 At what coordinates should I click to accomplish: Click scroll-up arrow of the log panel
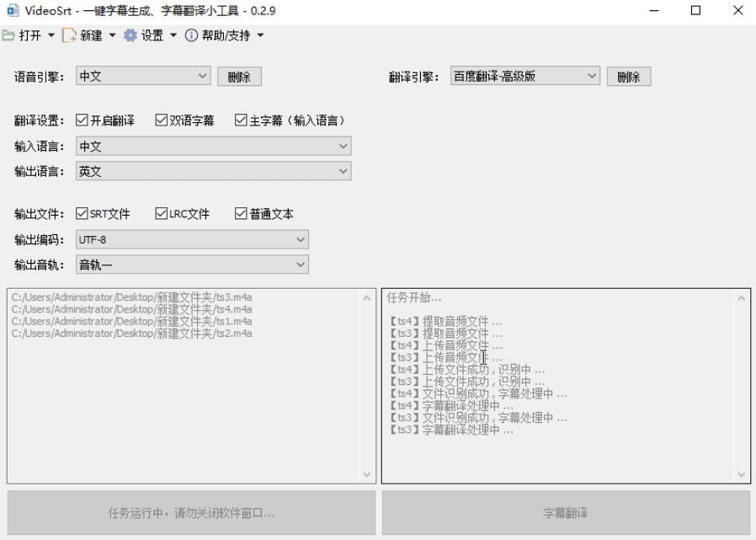742,298
